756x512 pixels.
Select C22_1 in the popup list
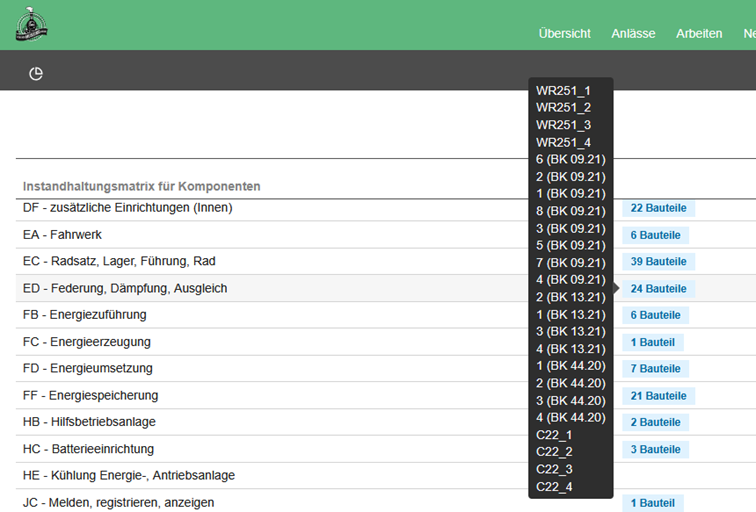(554, 435)
